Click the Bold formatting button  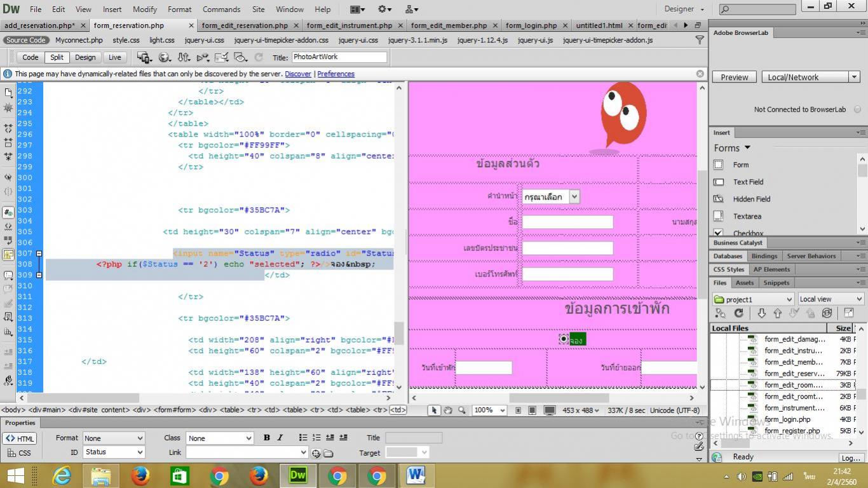click(x=267, y=438)
